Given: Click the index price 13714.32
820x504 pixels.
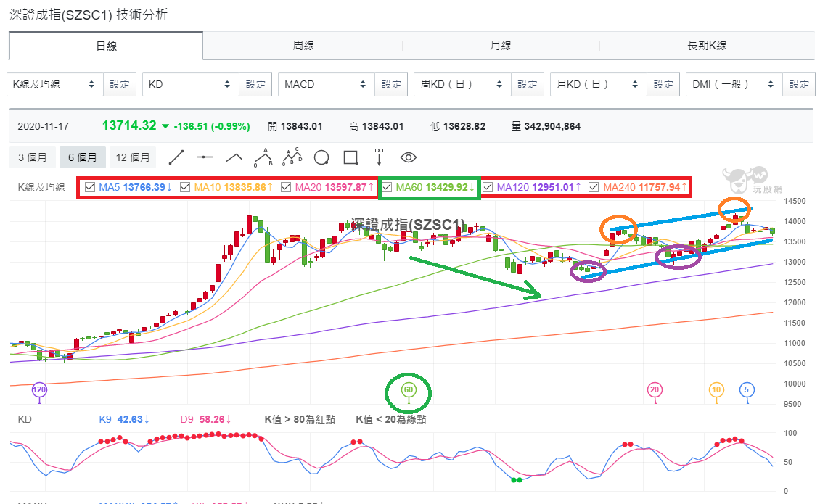Looking at the screenshot, I should point(129,125).
